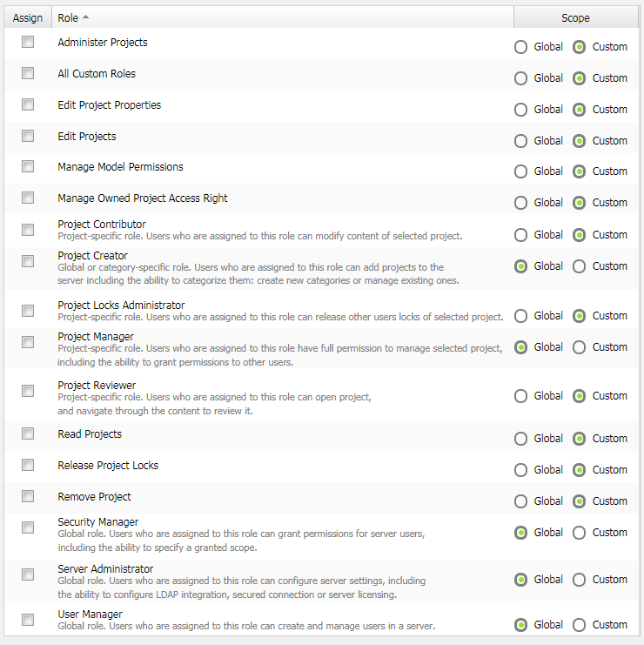Set Server Administrator scope to Custom
Image resolution: width=644 pixels, height=645 pixels.
[580, 580]
